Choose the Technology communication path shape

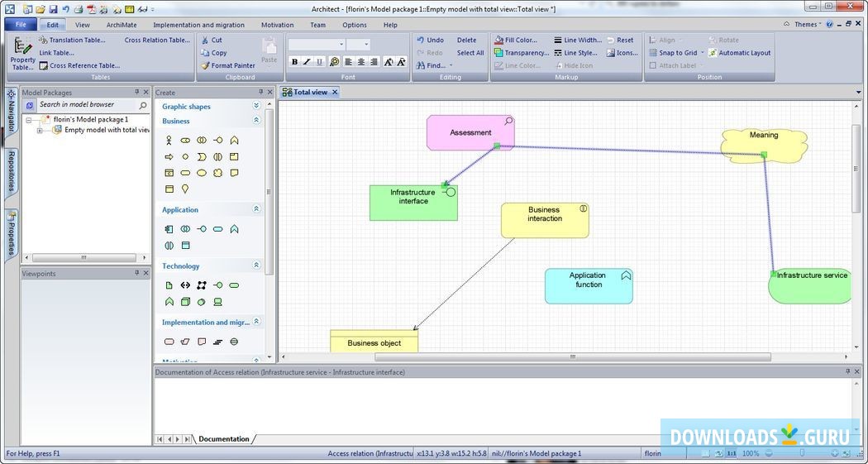pyautogui.click(x=185, y=285)
